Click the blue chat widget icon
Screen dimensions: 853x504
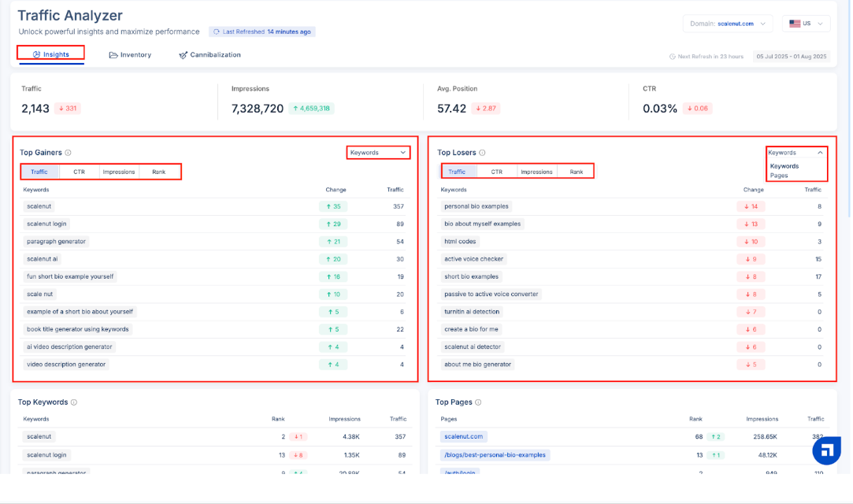(826, 450)
